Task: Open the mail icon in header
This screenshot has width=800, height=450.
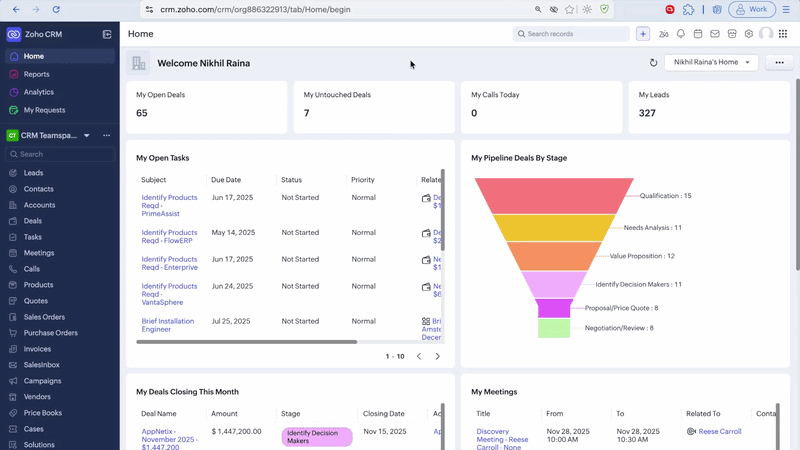Action: (x=715, y=34)
